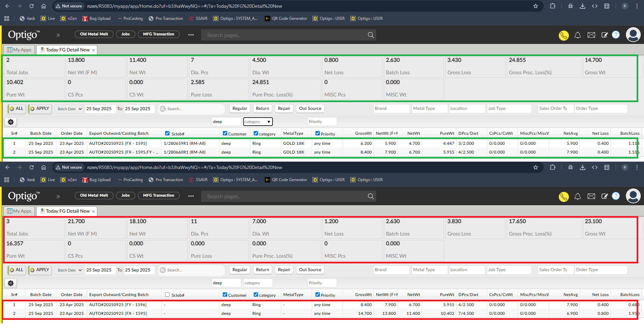644x336 pixels.
Task: Expand the three-dots more menu in lower header
Action: pyautogui.click(x=191, y=196)
